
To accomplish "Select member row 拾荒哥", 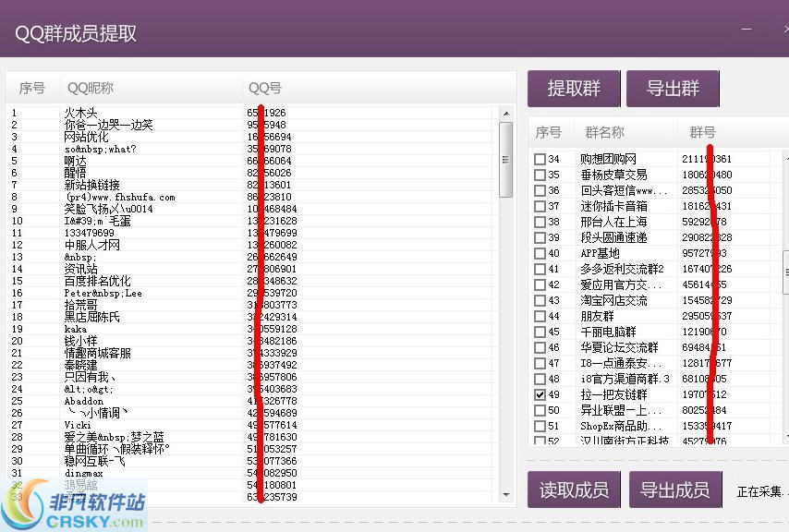I will pos(250,305).
